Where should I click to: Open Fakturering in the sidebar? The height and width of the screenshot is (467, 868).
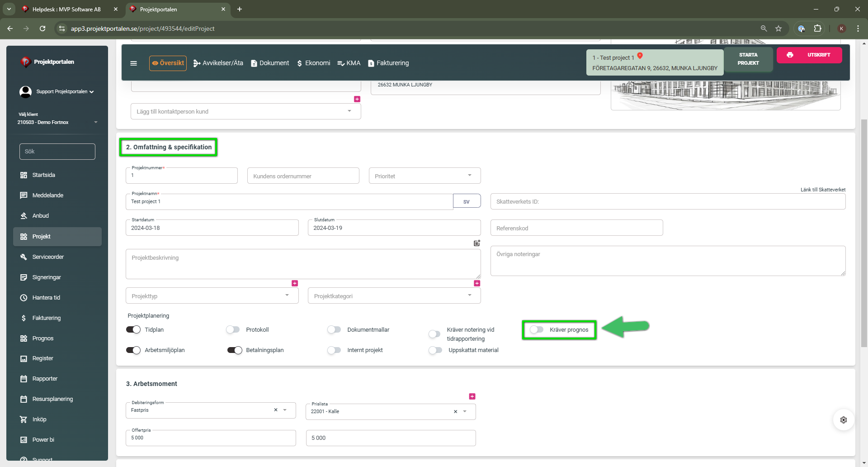point(57,318)
